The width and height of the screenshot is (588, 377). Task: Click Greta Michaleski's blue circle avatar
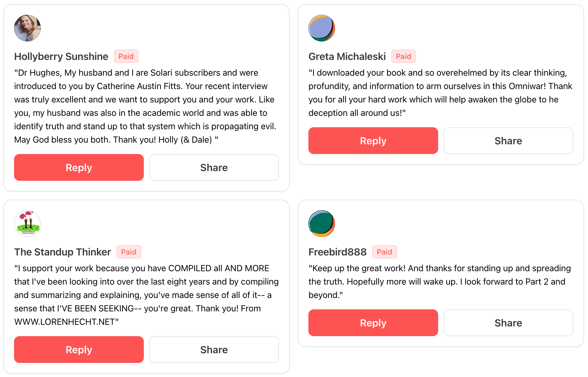point(322,28)
